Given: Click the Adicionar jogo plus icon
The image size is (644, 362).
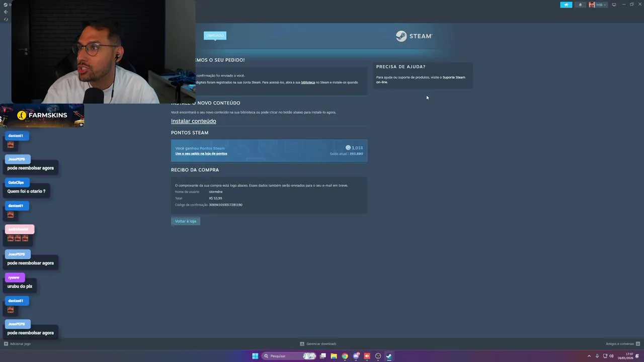Looking at the screenshot, I should [6, 344].
